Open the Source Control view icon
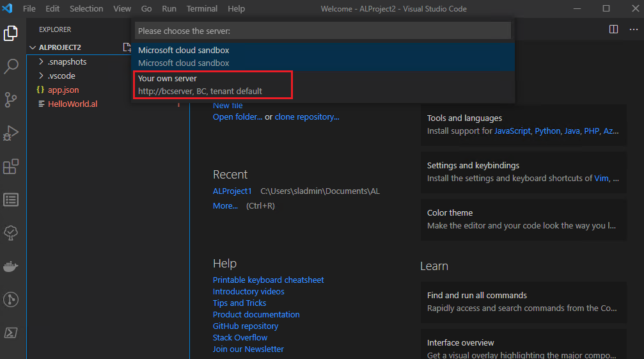The height and width of the screenshot is (359, 644). [x=11, y=100]
